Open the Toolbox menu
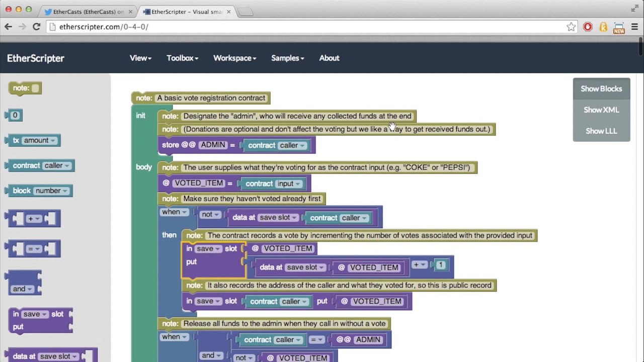Screen dimensions: 644x362 [x=182, y=58]
